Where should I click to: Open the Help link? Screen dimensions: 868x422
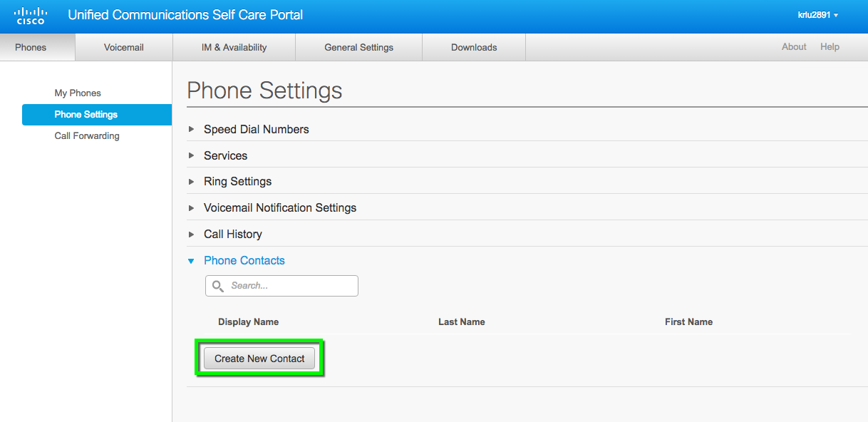[x=830, y=47]
